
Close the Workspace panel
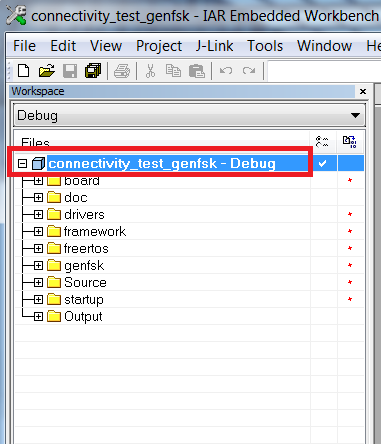click(x=363, y=91)
